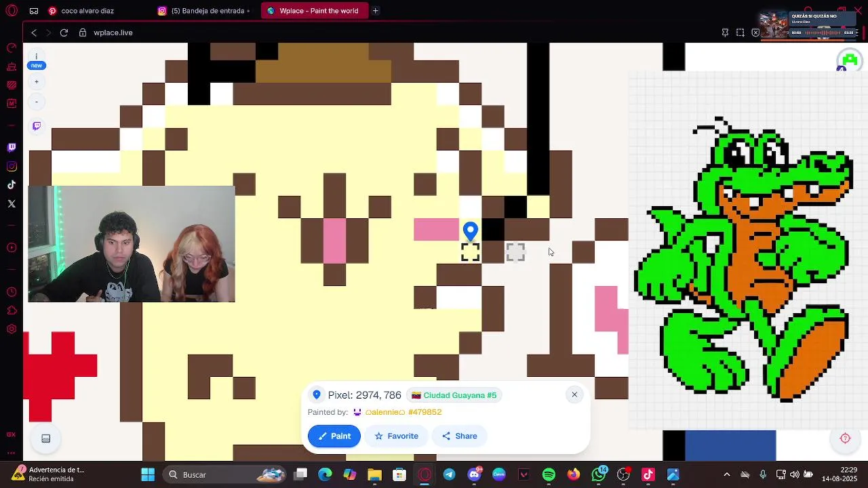The width and height of the screenshot is (868, 488).
Task: Open the Windows Start menu
Action: [x=148, y=474]
